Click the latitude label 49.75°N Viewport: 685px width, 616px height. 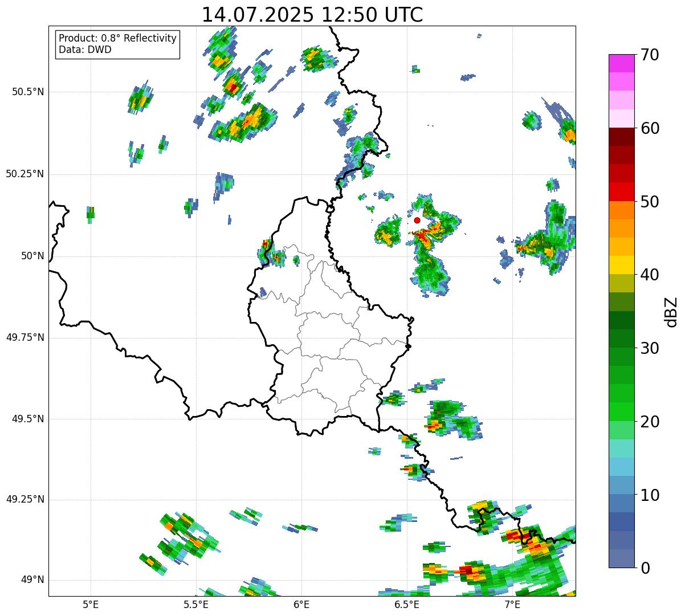point(25,337)
